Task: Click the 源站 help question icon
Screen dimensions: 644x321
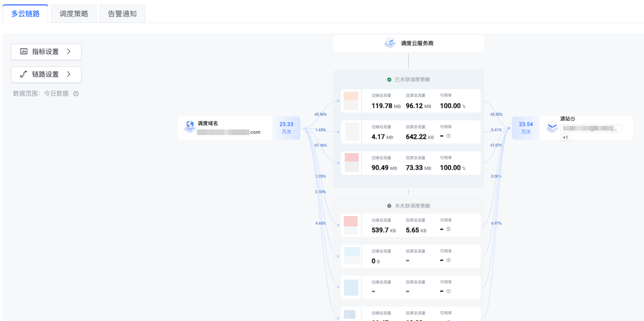Action: (573, 119)
